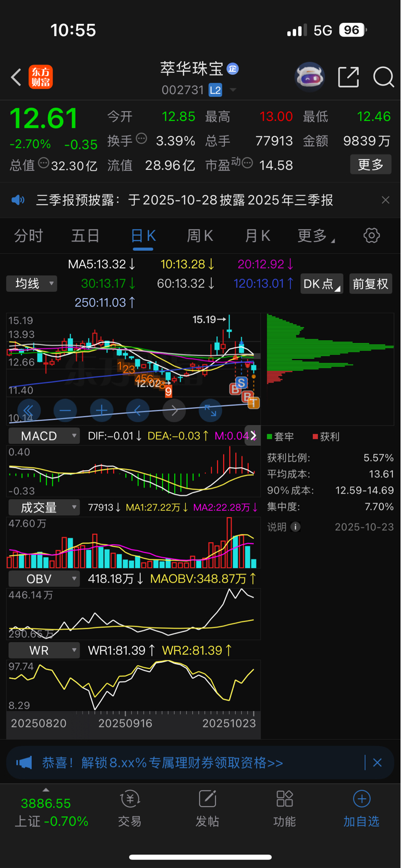
Task: Add stock via 加自选 button
Action: coord(361,809)
